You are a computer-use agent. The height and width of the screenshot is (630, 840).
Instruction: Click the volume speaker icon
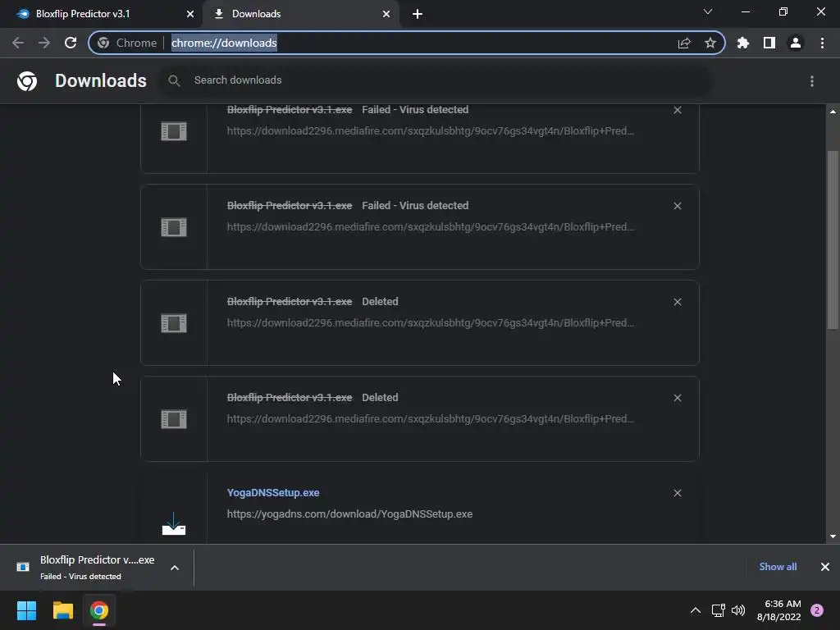(x=738, y=610)
